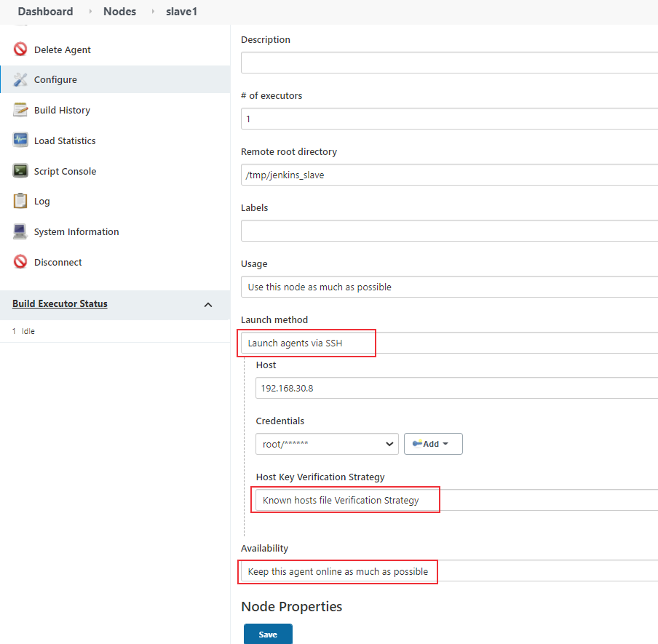Click the number of executors field
Screen dimensions: 658x644
tap(449, 119)
